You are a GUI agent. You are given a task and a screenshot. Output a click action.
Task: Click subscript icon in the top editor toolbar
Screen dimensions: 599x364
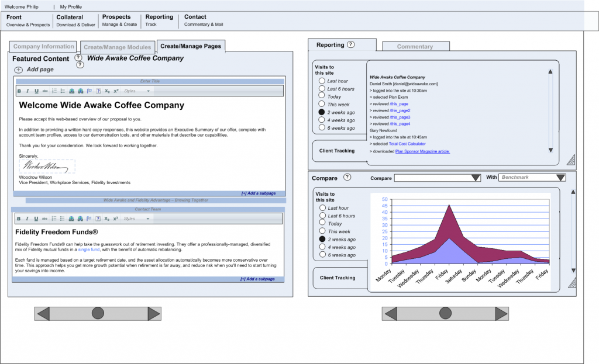tap(107, 91)
